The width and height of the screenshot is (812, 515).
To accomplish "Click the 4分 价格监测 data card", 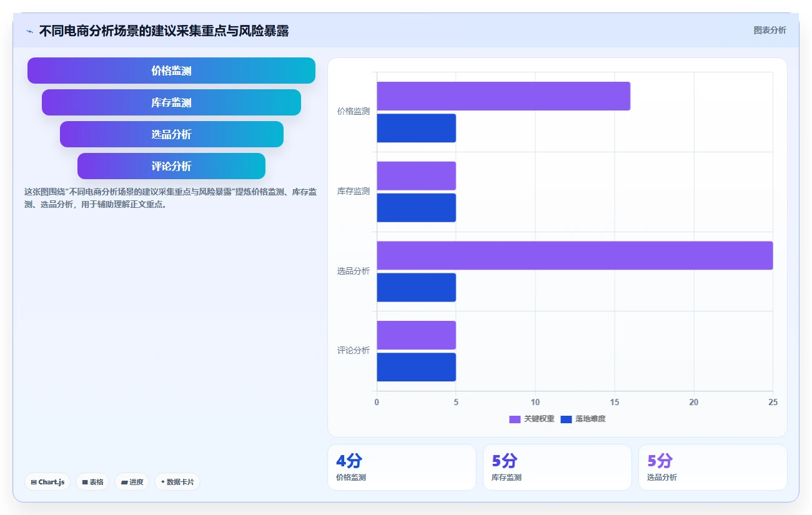I will pos(402,467).
